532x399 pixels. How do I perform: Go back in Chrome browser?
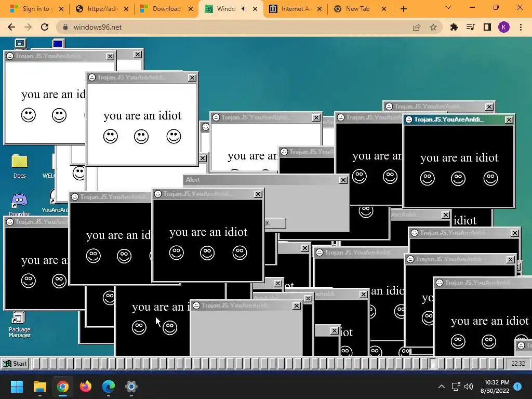tap(11, 27)
